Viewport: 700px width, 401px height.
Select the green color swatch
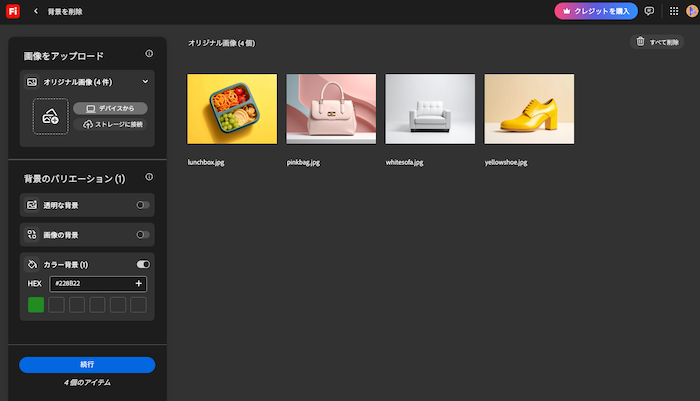[x=36, y=305]
